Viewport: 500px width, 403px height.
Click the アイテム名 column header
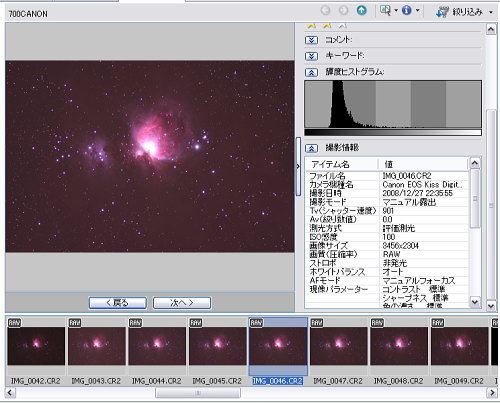coord(342,164)
